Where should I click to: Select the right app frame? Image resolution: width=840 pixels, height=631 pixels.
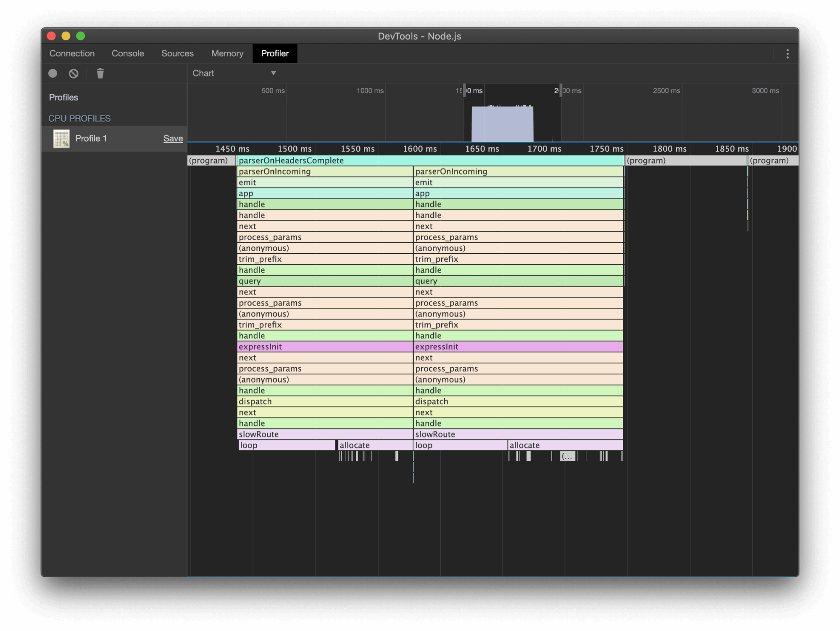518,193
